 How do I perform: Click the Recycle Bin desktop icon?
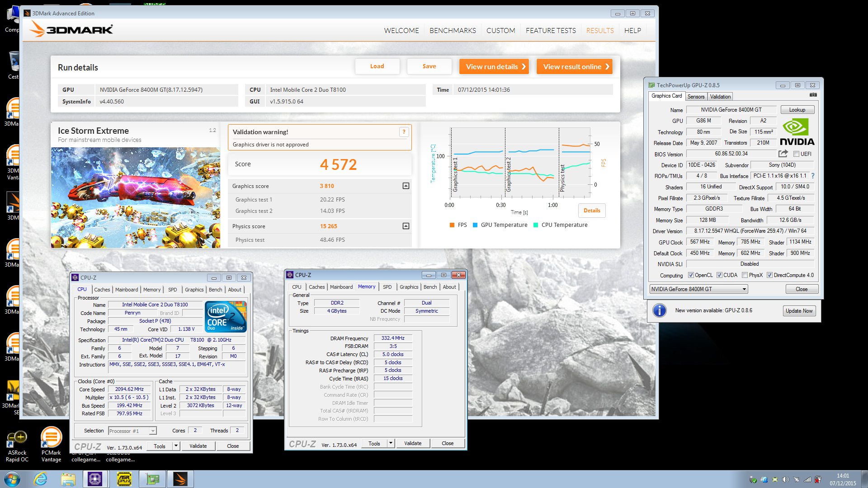tap(14, 65)
